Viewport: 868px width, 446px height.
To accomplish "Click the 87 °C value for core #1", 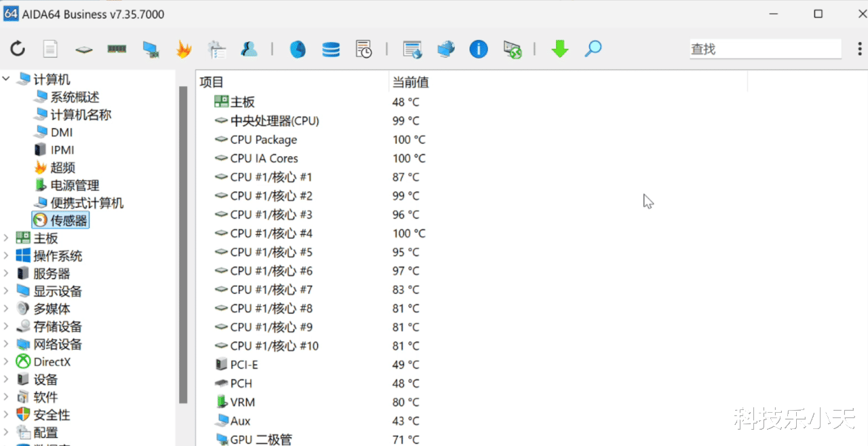I will pos(406,177).
